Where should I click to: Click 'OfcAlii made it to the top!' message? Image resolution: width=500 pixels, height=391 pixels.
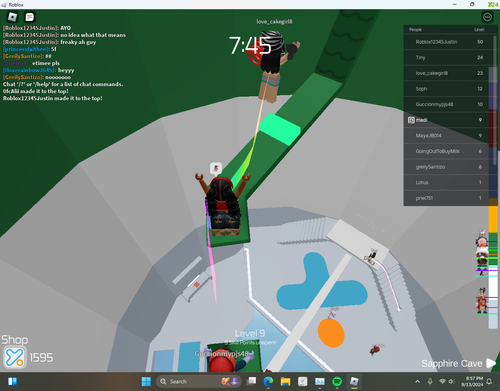[36, 91]
